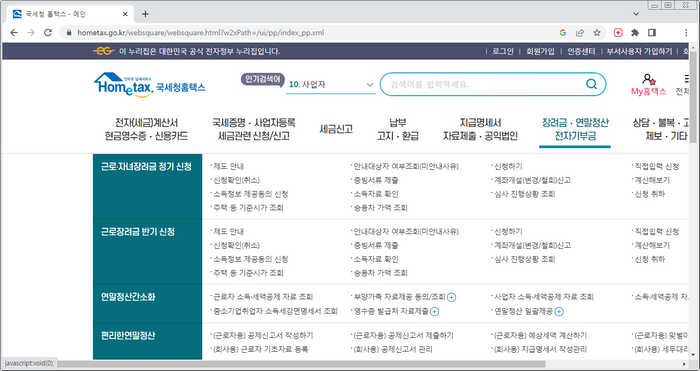700x371 pixels.
Task: Click 소득자료 확인 under 정기 신청
Action: pos(376,194)
